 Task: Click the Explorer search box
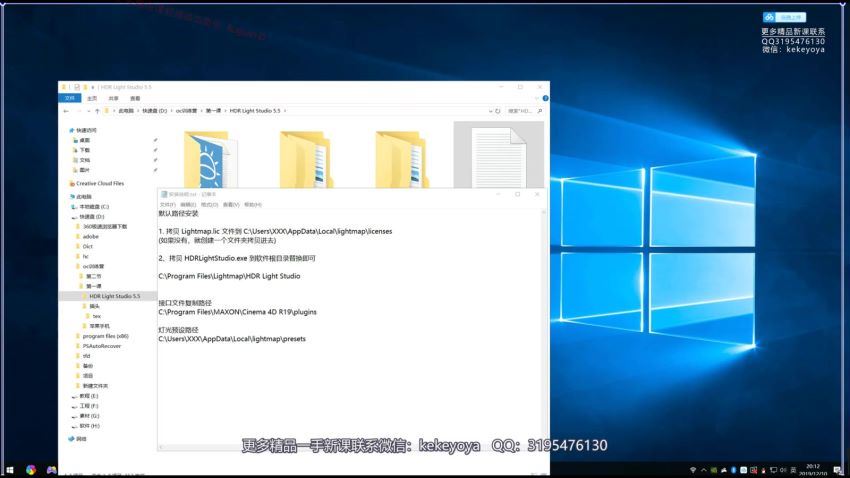(x=524, y=111)
